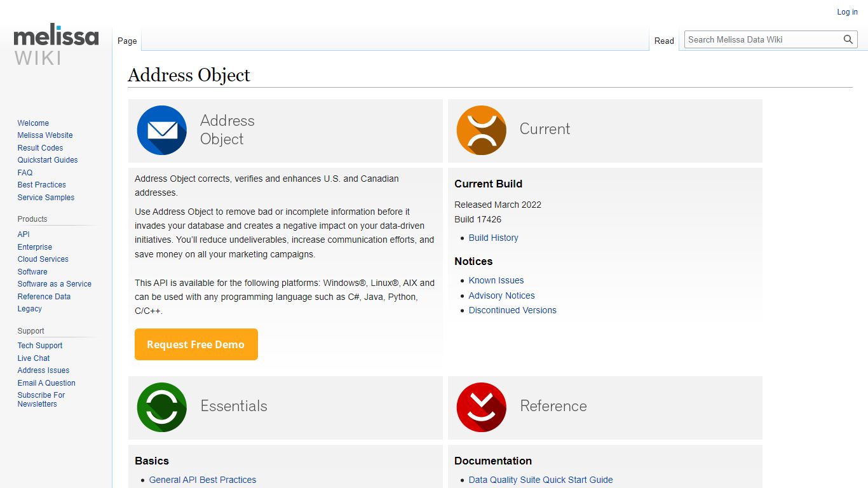
Task: Click the Build 17426 text
Action: point(478,219)
